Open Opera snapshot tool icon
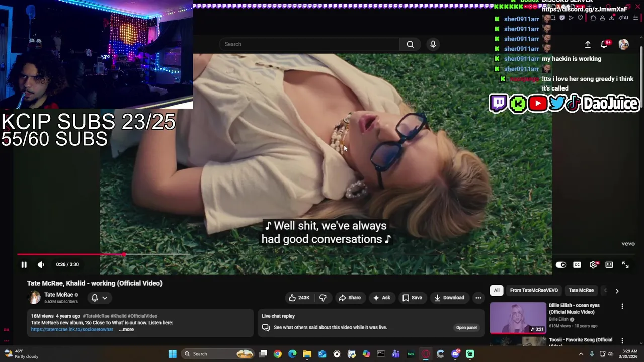The width and height of the screenshot is (644, 362). (553, 18)
